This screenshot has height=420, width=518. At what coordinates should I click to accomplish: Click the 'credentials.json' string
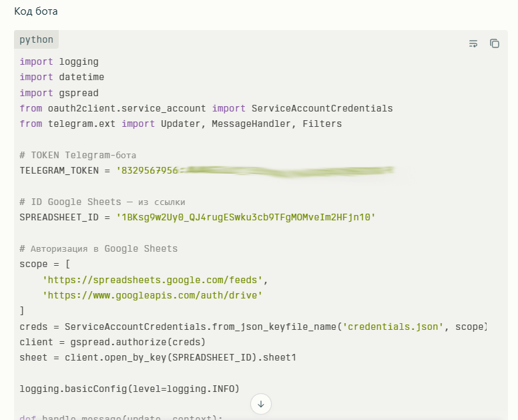pos(393,327)
